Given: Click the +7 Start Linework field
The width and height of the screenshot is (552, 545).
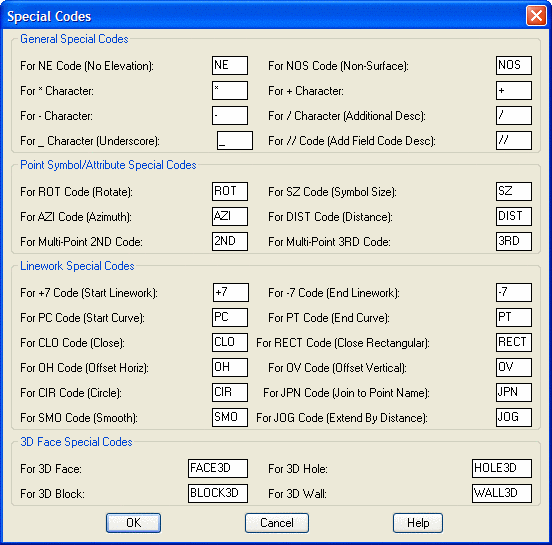Looking at the screenshot, I should click(231, 293).
